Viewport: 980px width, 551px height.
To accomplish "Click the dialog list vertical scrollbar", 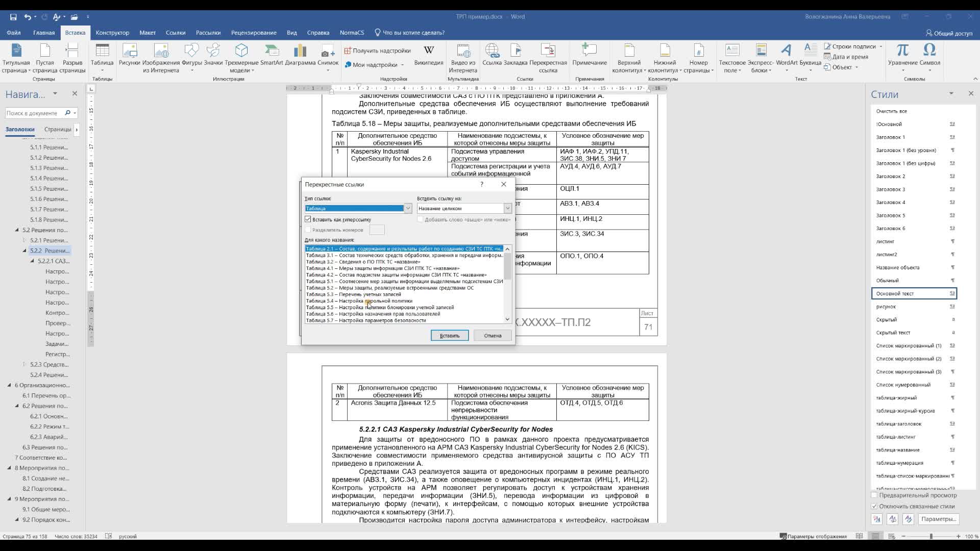I will click(x=507, y=284).
